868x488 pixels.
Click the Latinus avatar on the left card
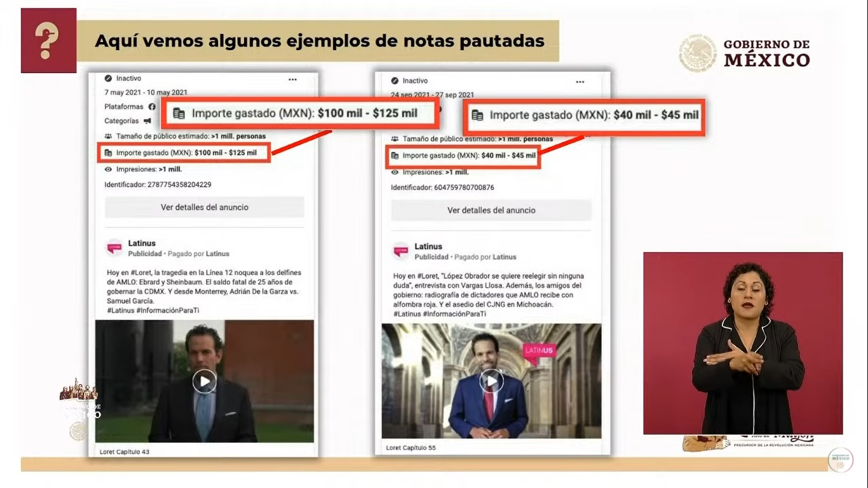point(114,247)
